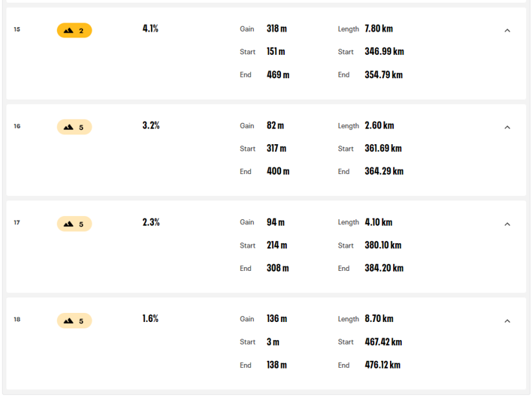
Task: Click the category 2 climb badge
Action: click(74, 31)
